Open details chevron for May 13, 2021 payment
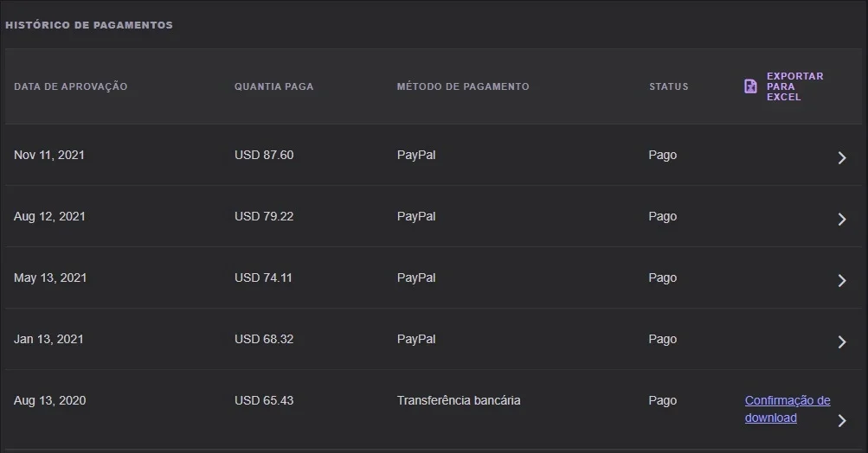Image resolution: width=868 pixels, height=453 pixels. pyautogui.click(x=842, y=280)
